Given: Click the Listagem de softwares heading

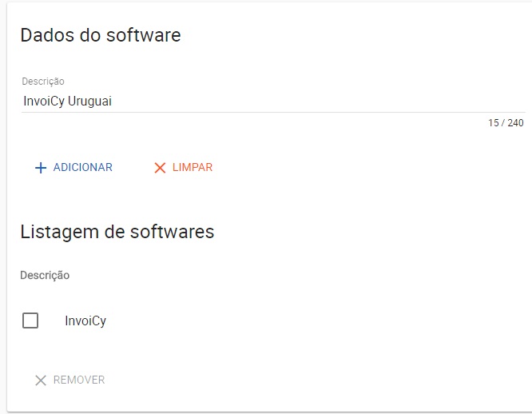Looking at the screenshot, I should [117, 232].
